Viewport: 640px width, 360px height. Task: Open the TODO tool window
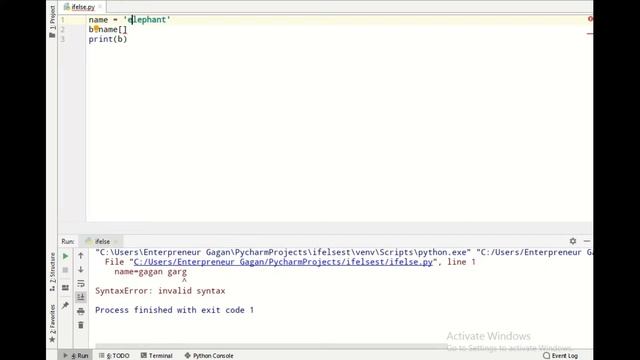(114, 356)
